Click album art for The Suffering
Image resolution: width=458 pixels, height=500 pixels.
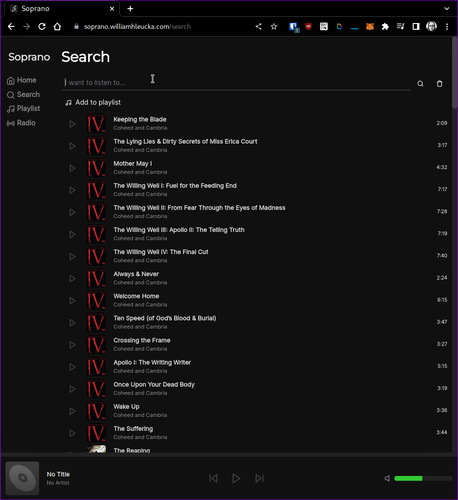96,433
